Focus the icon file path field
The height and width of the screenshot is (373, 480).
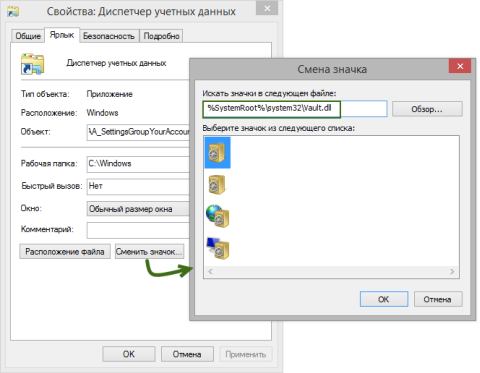pyautogui.click(x=295, y=109)
